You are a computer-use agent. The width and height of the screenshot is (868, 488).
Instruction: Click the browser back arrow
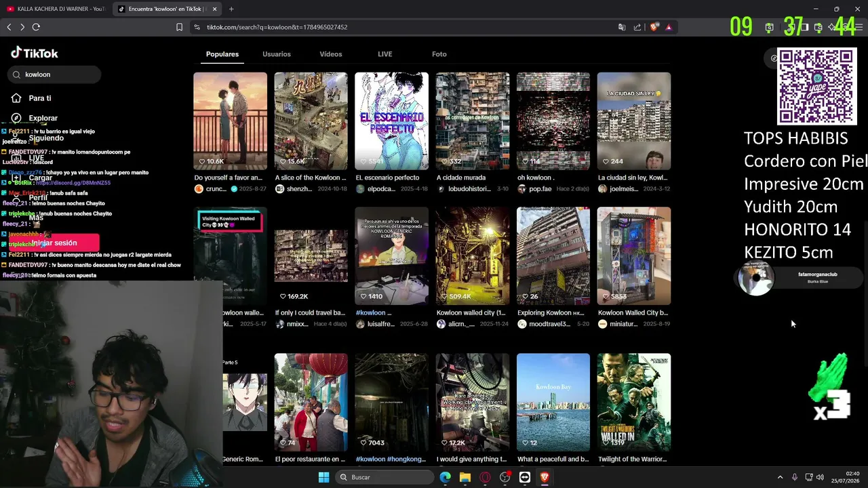9,27
